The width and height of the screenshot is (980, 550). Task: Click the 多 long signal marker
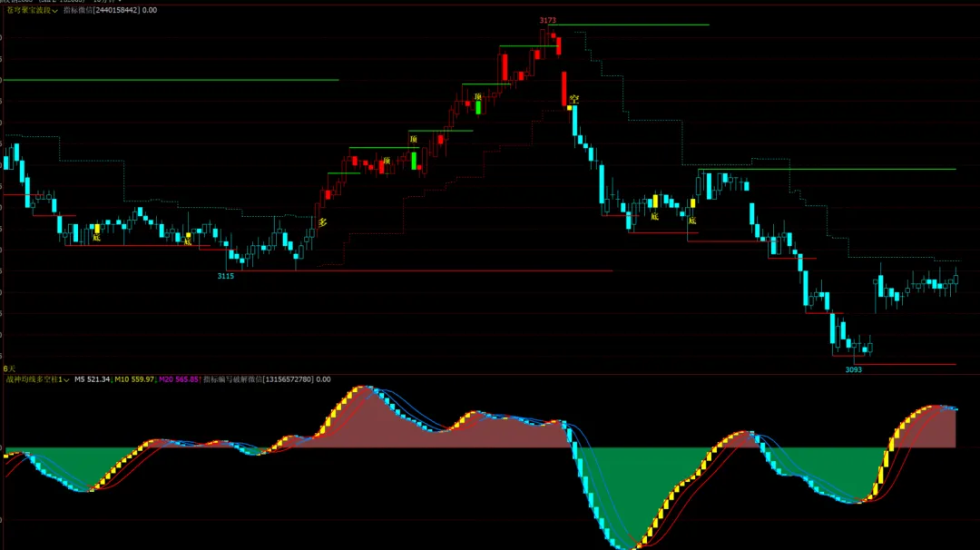point(322,221)
